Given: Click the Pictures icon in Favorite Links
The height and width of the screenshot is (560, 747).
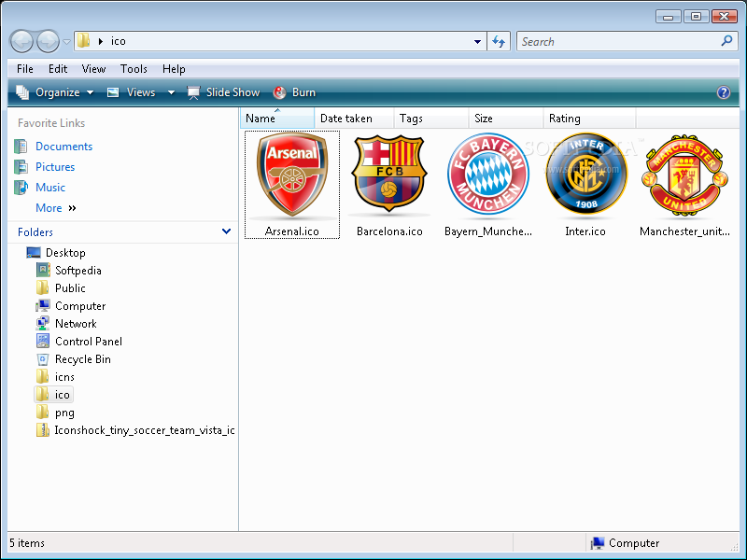Looking at the screenshot, I should (x=21, y=167).
